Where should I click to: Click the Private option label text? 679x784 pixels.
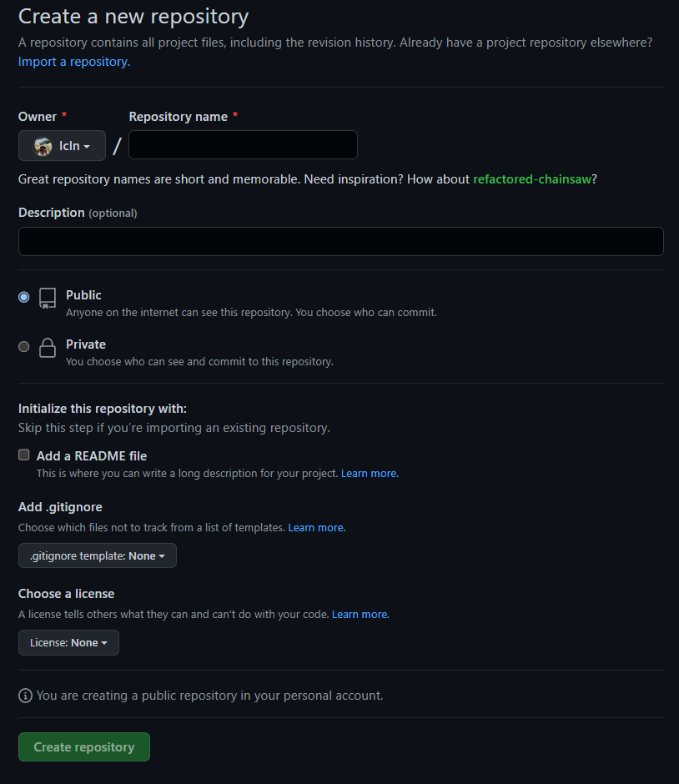86,344
